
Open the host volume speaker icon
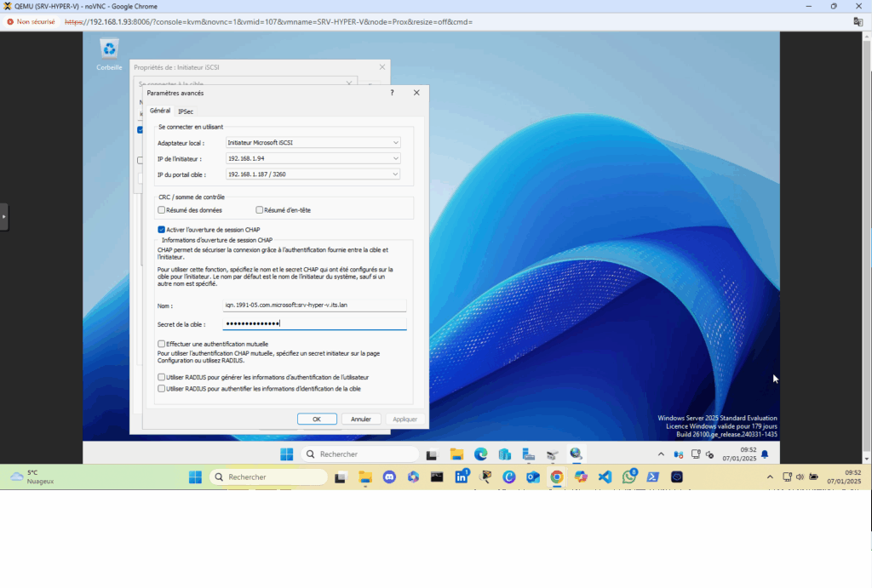[x=800, y=477]
